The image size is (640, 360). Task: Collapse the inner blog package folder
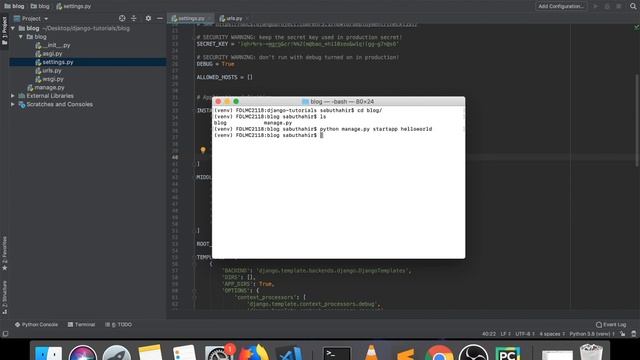point(21,37)
